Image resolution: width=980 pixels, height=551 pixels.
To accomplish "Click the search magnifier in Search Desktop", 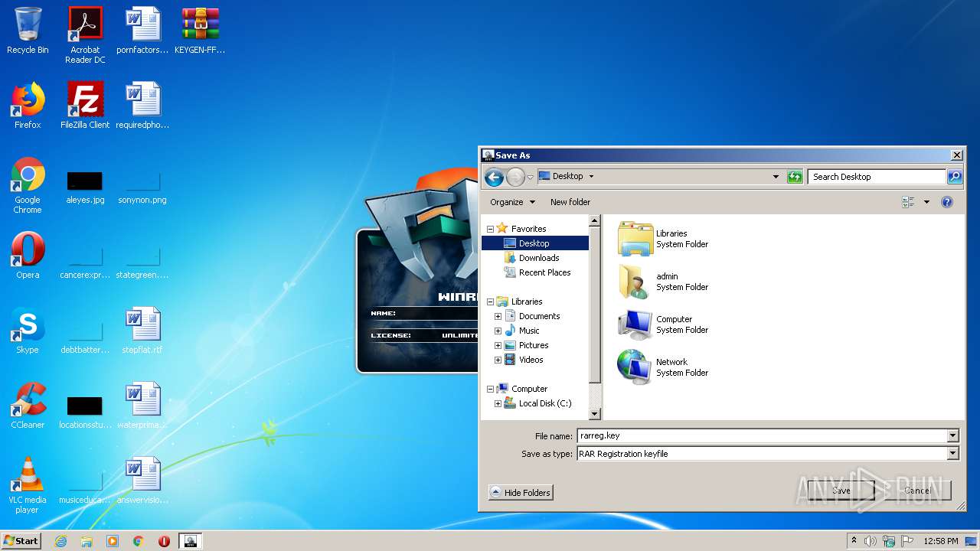I will click(954, 177).
